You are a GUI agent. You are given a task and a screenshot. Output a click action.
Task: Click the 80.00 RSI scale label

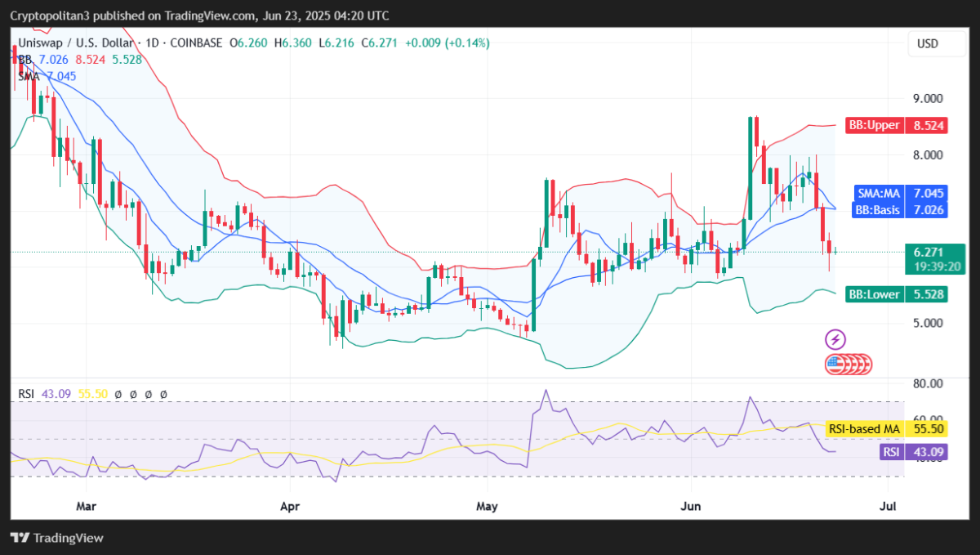click(x=929, y=383)
